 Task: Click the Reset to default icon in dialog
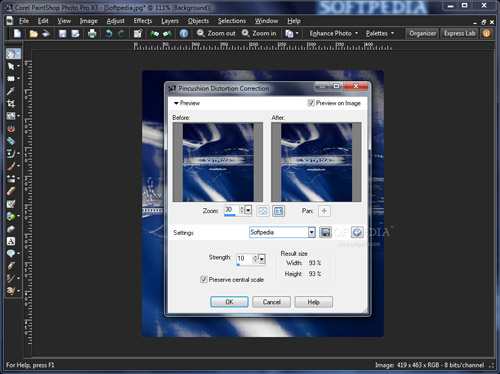pos(357,232)
